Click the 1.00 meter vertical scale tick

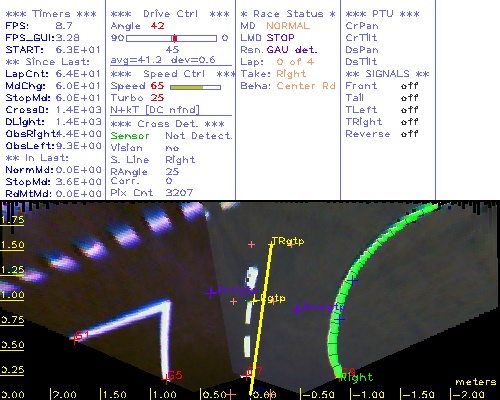pos(12,295)
